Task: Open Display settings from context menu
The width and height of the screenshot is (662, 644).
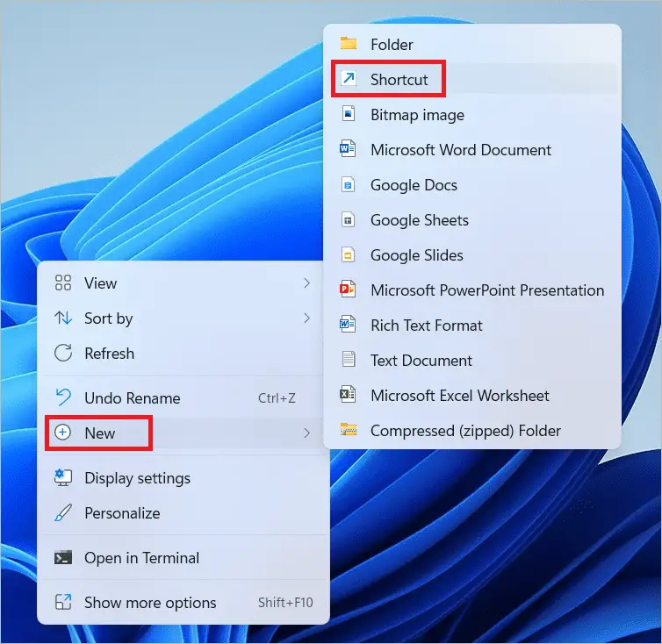Action: [183, 477]
